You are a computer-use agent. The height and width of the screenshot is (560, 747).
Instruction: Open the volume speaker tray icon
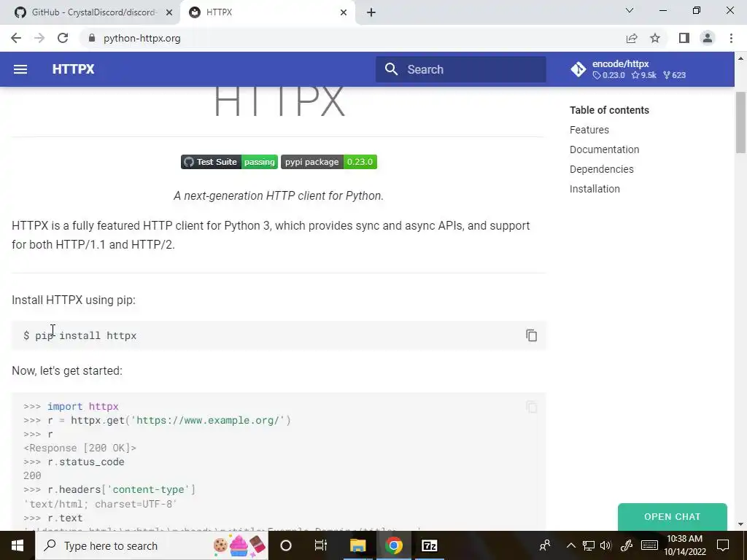coord(605,545)
